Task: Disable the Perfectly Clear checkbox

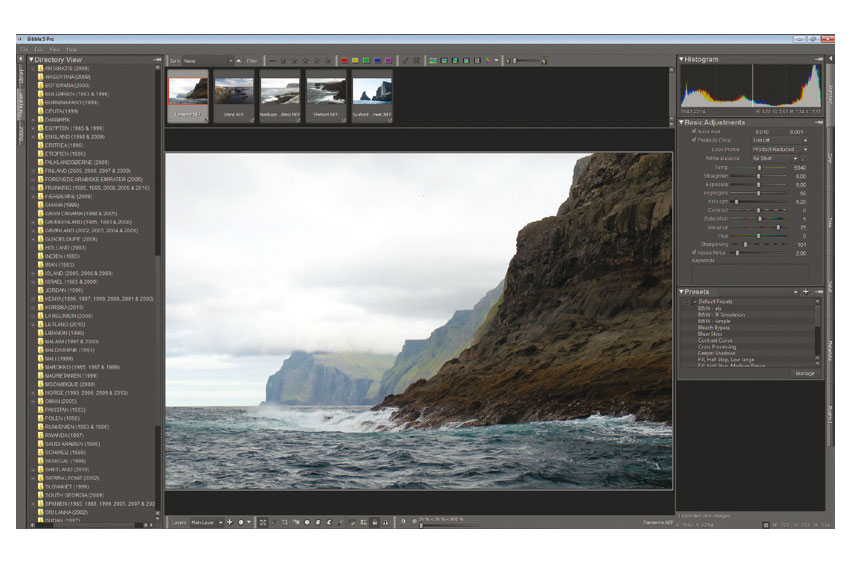Action: tap(696, 140)
